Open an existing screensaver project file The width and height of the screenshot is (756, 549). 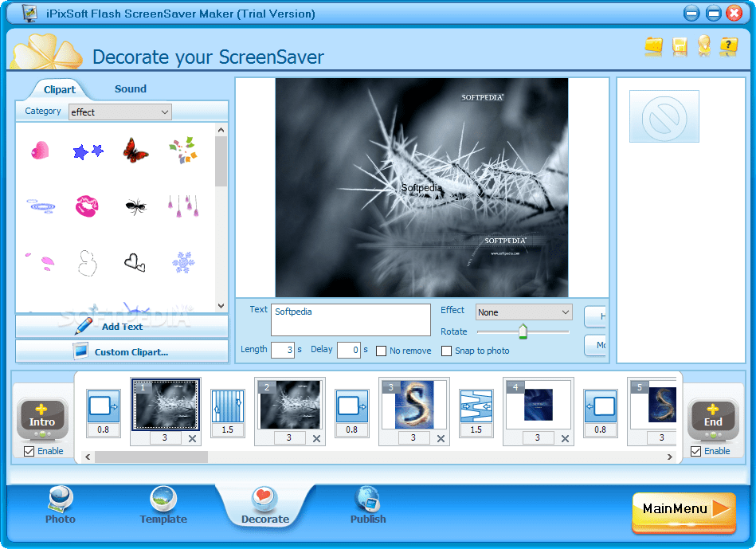click(x=653, y=47)
